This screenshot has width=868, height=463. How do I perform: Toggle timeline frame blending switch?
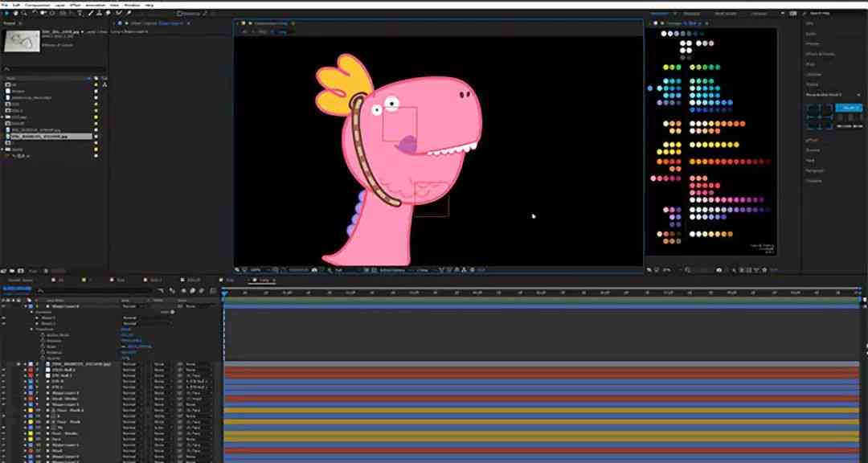click(x=193, y=291)
